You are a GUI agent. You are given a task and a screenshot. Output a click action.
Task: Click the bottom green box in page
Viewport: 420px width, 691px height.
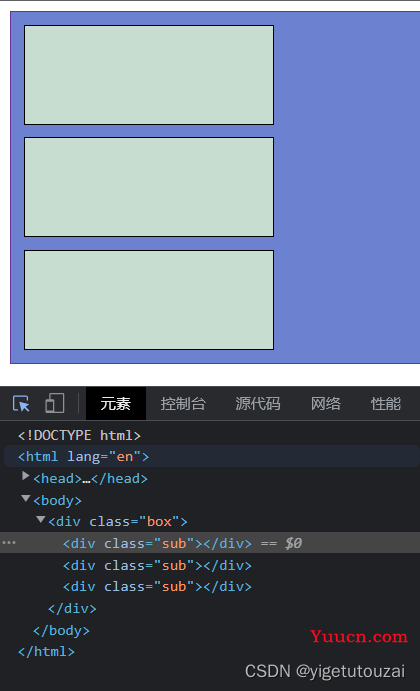click(149, 300)
